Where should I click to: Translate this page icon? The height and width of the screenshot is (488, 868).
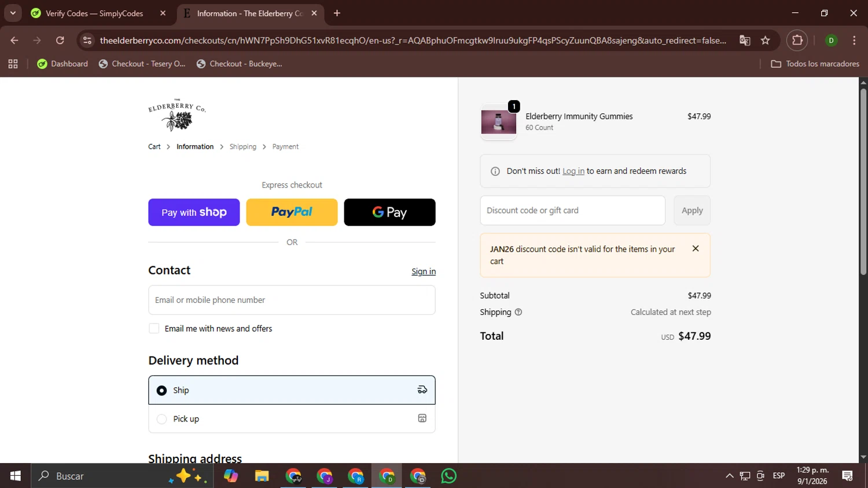coord(745,41)
